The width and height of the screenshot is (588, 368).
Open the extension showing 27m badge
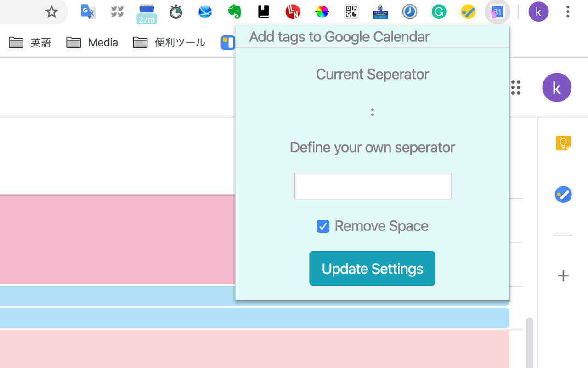147,13
